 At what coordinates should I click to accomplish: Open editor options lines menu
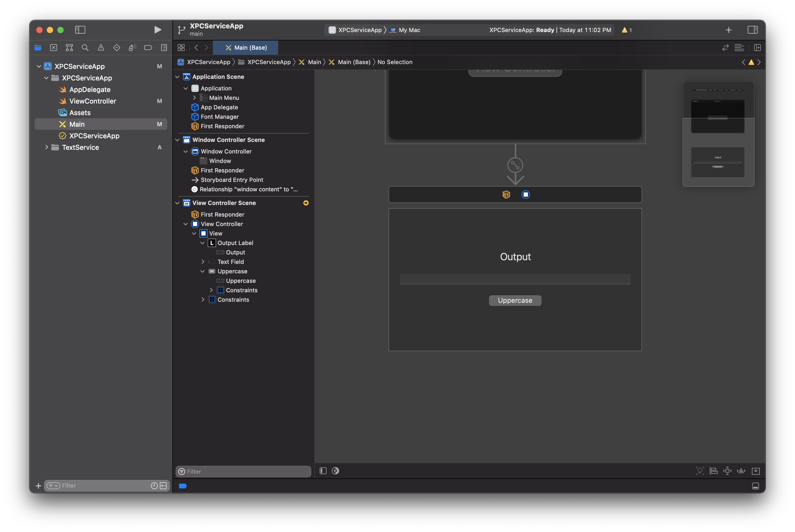coord(739,48)
